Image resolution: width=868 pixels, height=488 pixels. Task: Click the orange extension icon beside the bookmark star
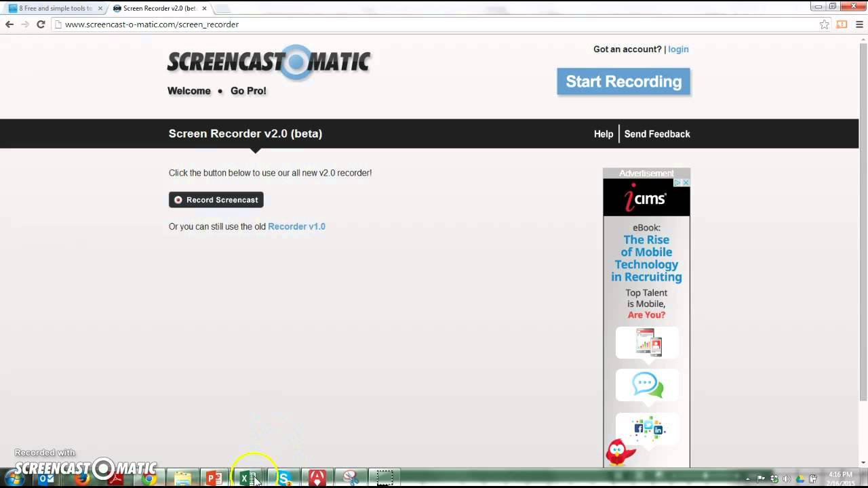pos(842,24)
